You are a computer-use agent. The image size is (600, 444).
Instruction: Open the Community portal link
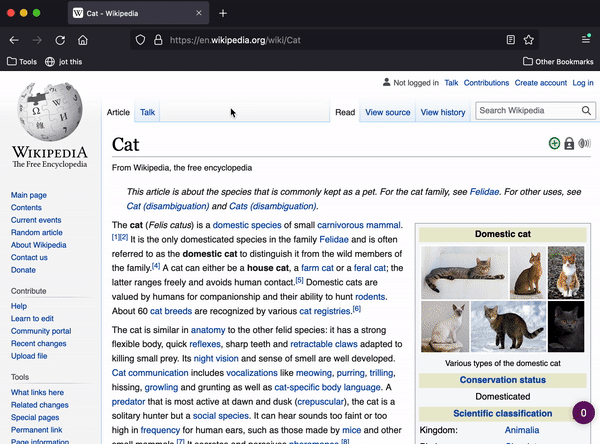(41, 331)
